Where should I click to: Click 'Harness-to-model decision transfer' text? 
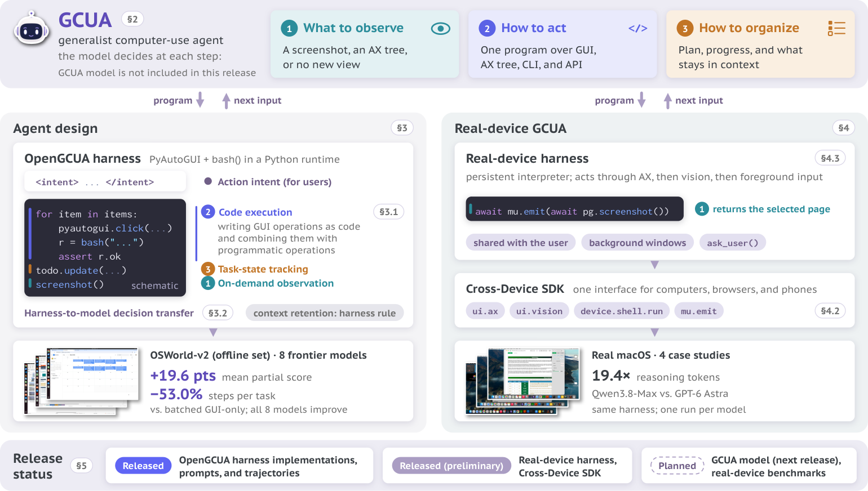pyautogui.click(x=109, y=313)
